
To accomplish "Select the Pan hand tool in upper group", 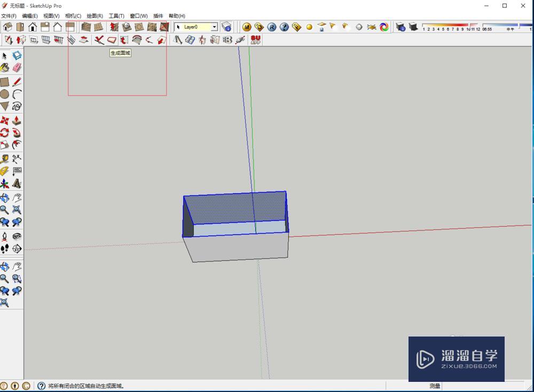I will click(x=17, y=198).
